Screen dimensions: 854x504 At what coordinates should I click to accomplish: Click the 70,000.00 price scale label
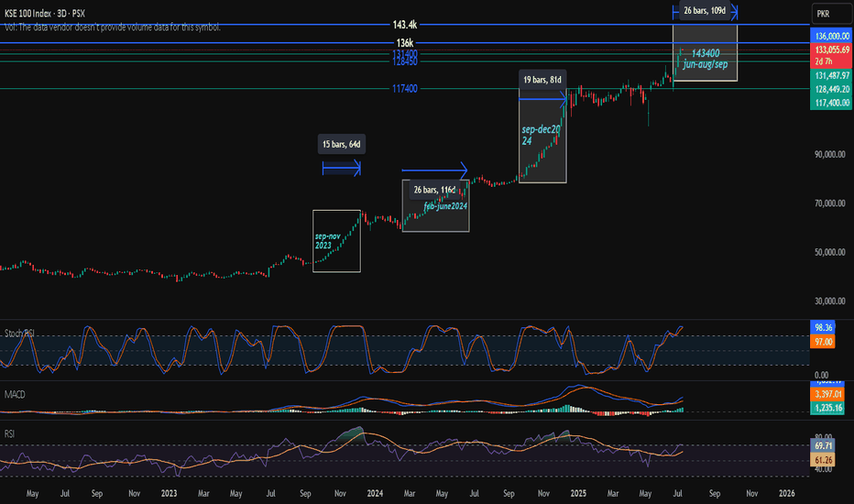tap(830, 203)
